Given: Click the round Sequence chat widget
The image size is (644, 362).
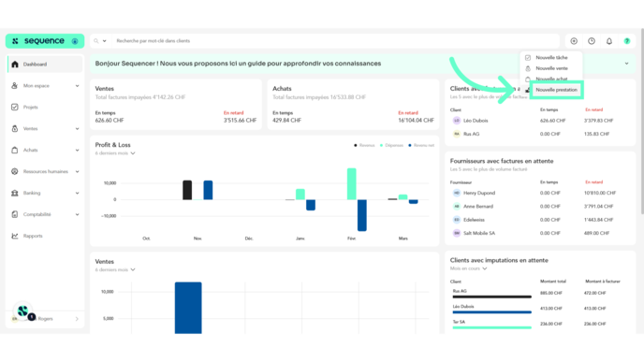Looking at the screenshot, I should [23, 311].
